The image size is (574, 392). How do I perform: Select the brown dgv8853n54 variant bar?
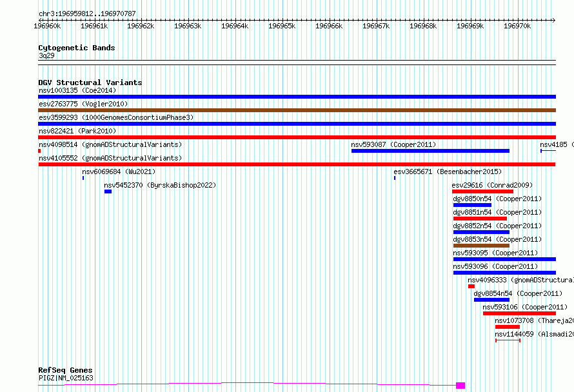pos(481,246)
